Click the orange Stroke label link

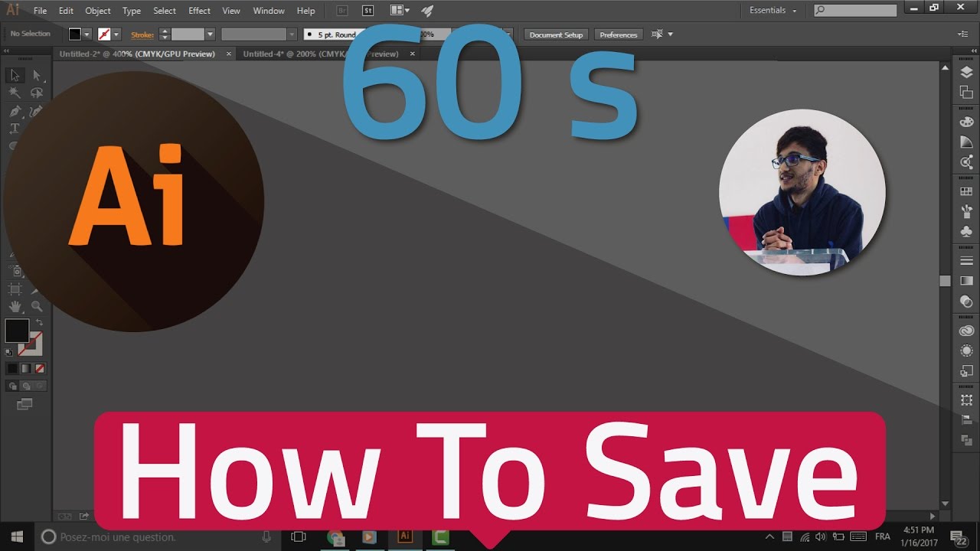(x=142, y=34)
